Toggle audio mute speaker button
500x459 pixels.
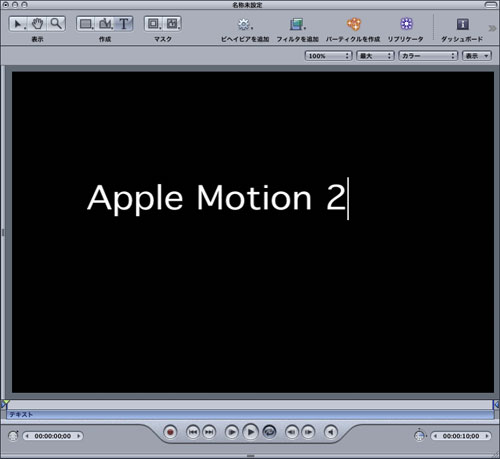coord(331,432)
